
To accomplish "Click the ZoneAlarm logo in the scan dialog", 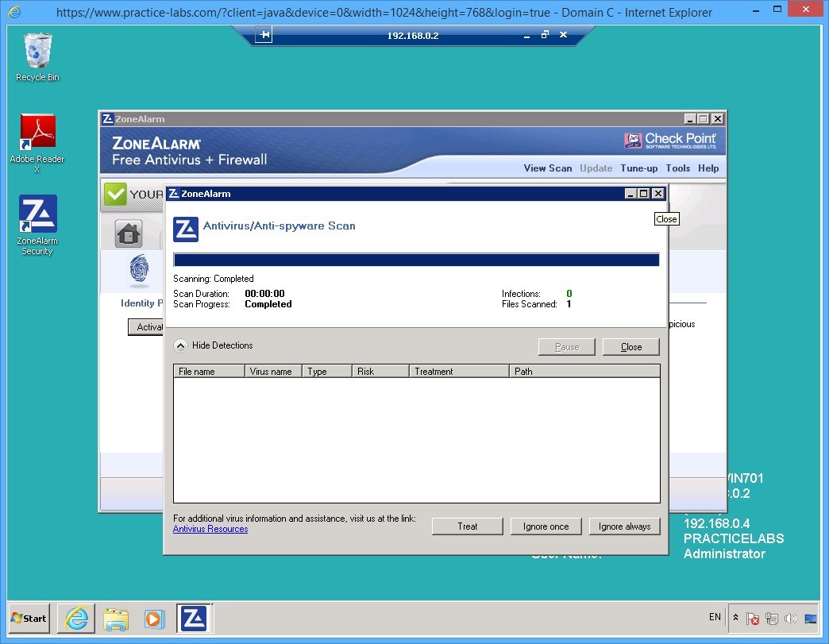I will tap(185, 229).
